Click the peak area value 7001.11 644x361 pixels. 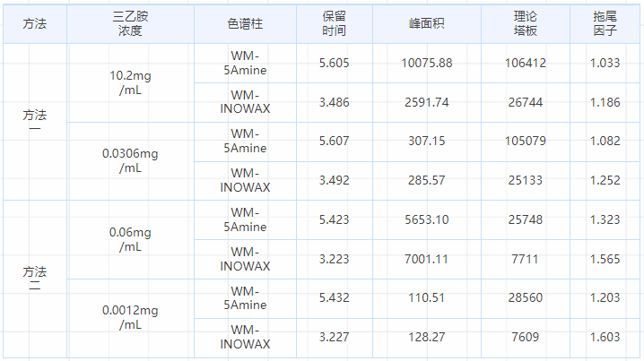(427, 259)
